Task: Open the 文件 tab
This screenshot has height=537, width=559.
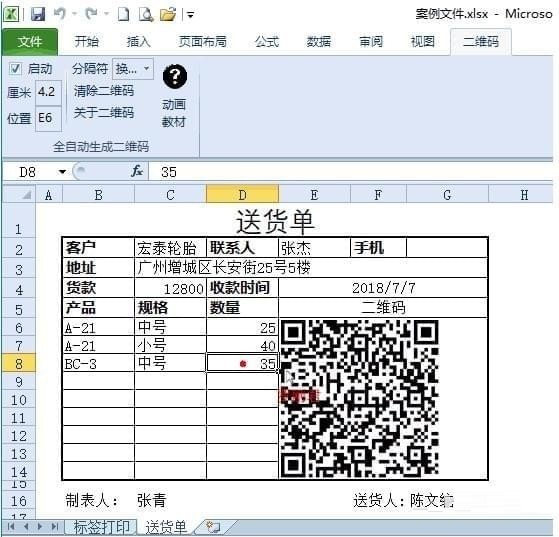Action: (30, 42)
